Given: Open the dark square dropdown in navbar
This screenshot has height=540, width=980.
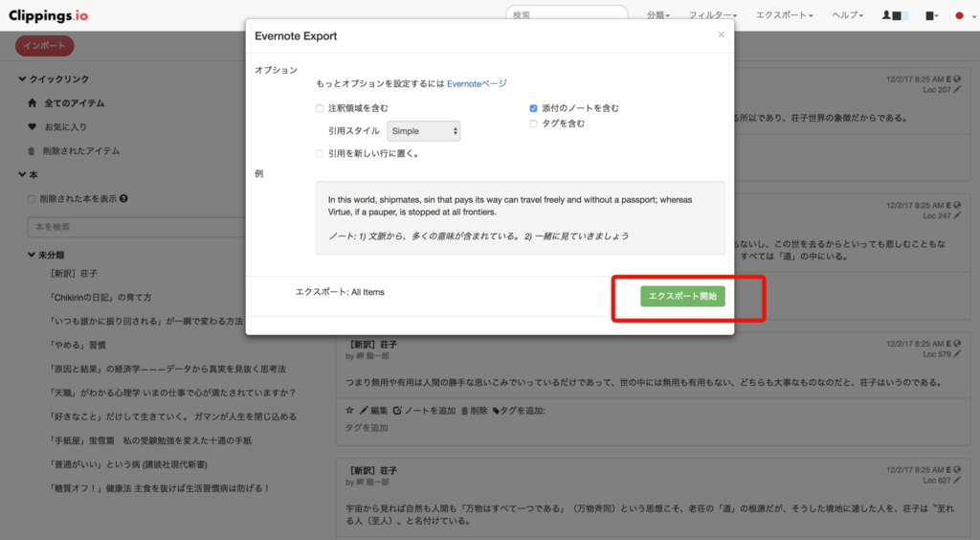Looking at the screenshot, I should coord(932,15).
